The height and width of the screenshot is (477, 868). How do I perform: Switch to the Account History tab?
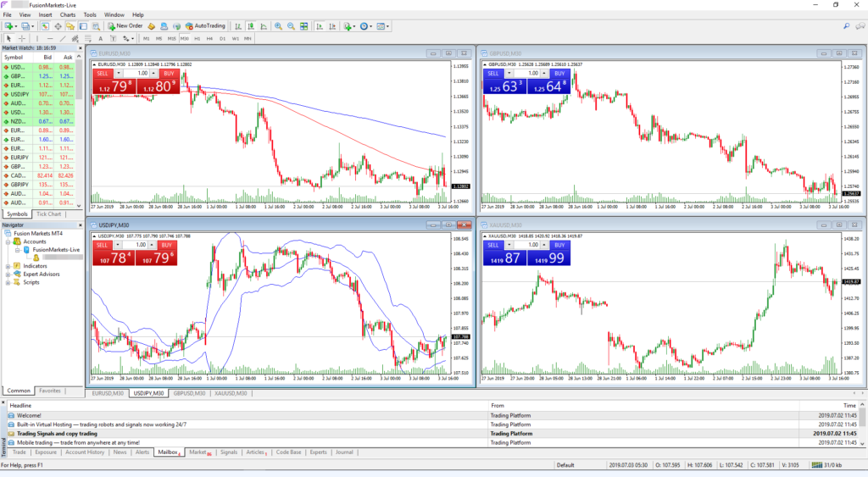[85, 452]
